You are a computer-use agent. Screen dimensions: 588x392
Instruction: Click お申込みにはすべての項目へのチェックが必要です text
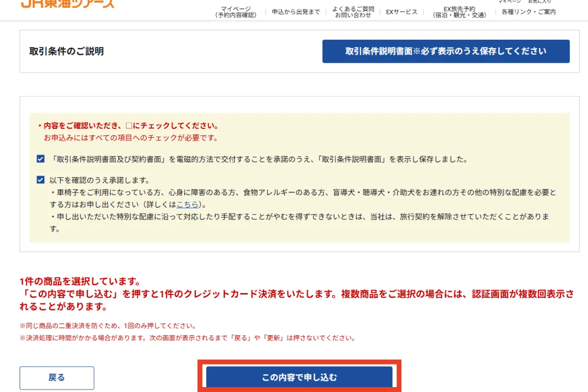[131, 138]
